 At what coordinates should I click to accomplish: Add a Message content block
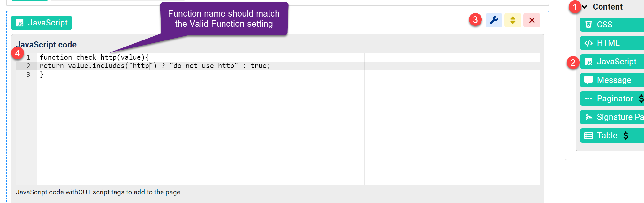(x=614, y=80)
